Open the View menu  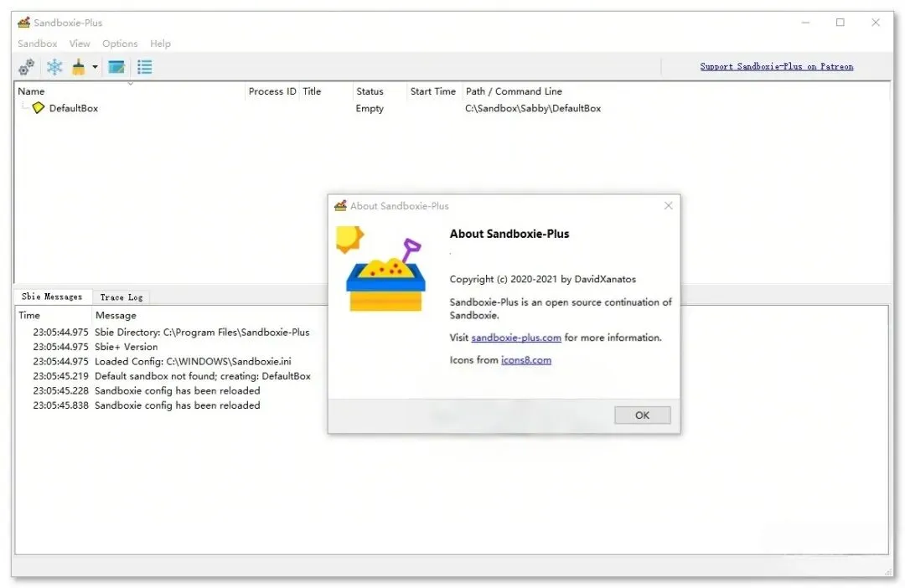(x=80, y=44)
